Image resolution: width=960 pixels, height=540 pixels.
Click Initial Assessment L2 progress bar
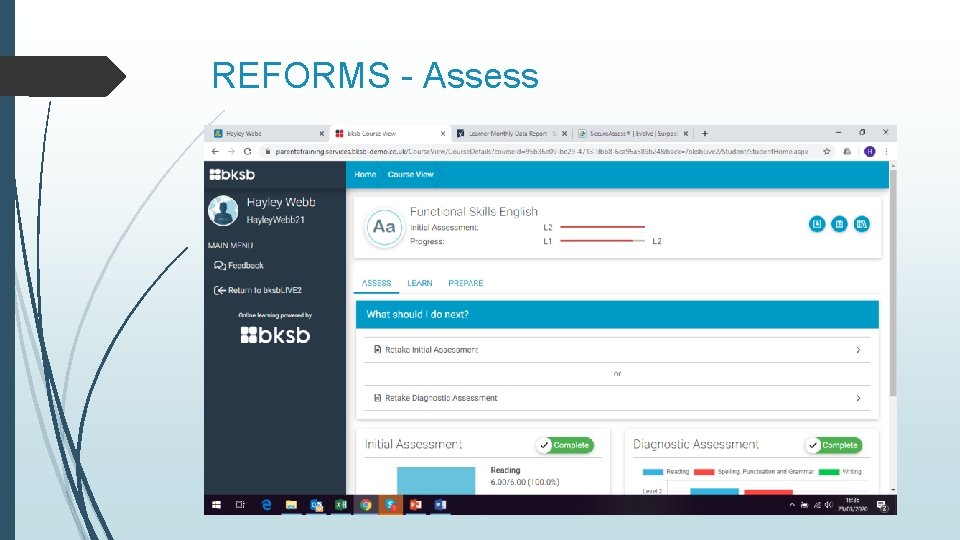pyautogui.click(x=602, y=227)
